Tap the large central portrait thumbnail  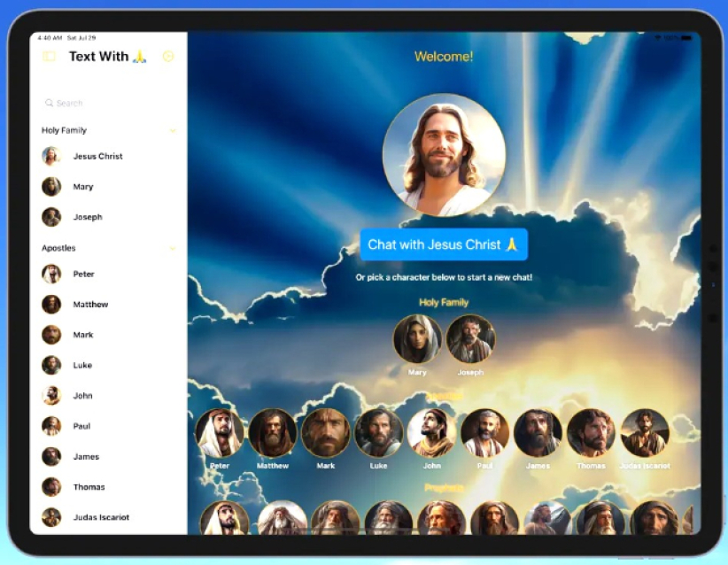tap(444, 155)
